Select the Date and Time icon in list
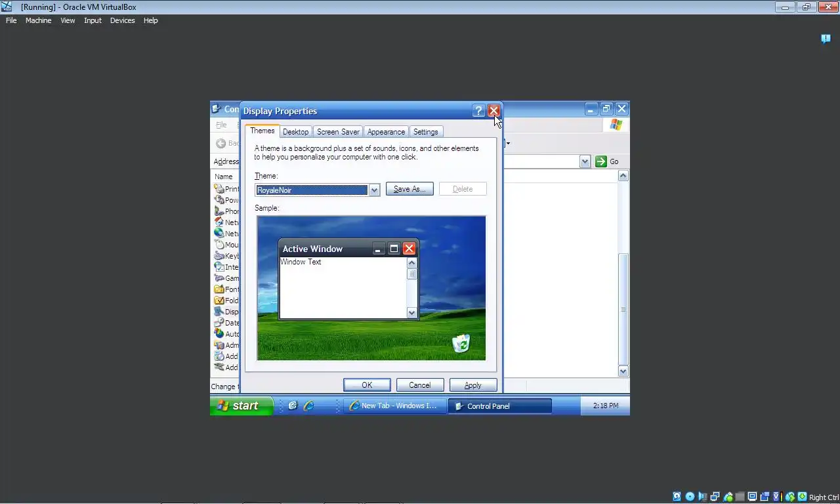Screen dimensions: 840x504 tap(219, 323)
